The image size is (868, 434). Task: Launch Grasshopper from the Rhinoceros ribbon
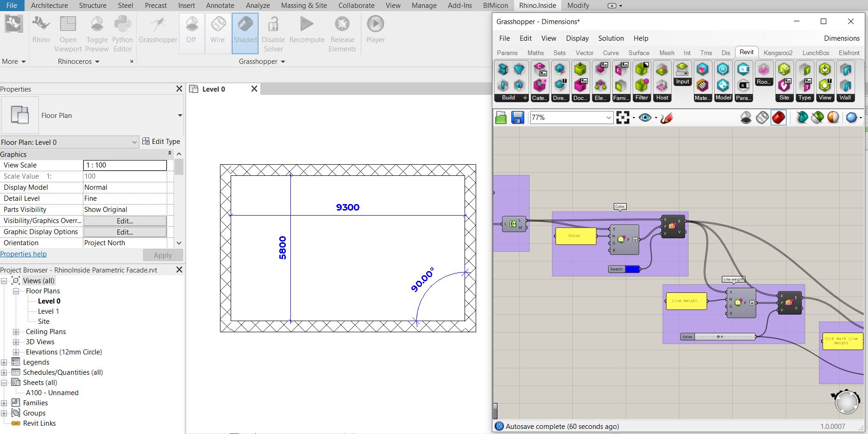pos(157,32)
